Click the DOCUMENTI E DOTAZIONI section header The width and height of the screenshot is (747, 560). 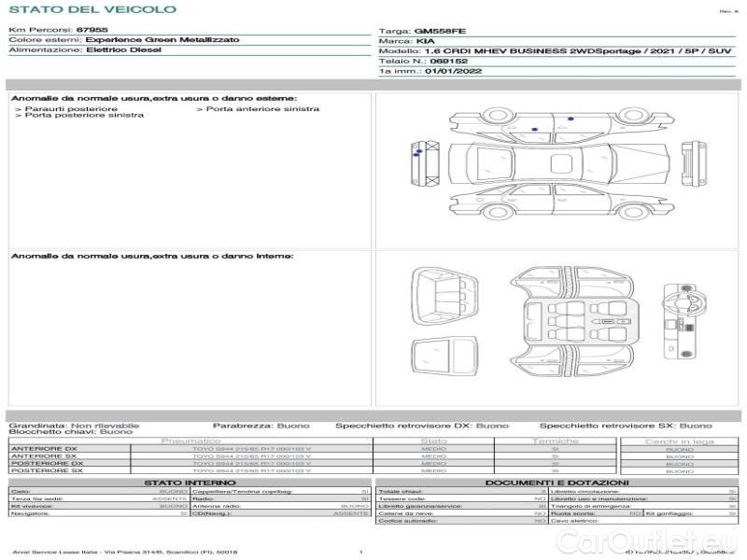(x=556, y=483)
